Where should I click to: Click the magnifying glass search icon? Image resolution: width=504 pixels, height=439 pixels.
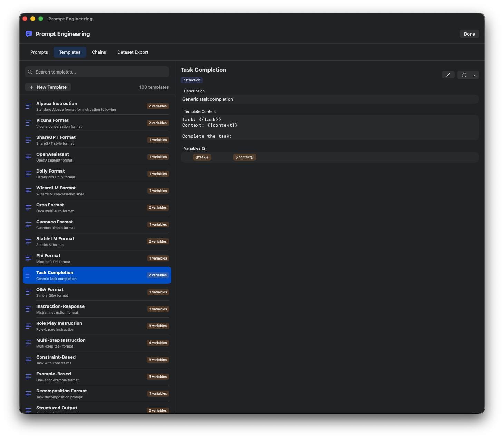click(30, 72)
